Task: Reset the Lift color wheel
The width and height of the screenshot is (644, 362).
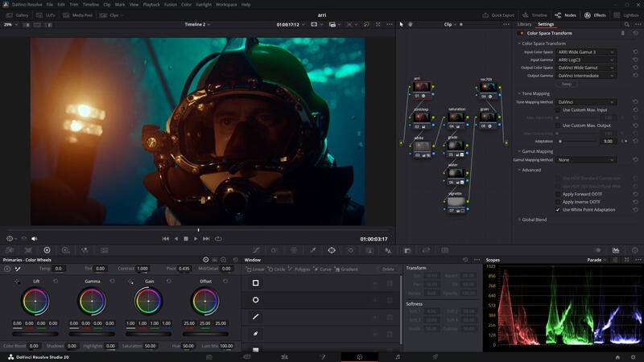Action: [x=56, y=282]
